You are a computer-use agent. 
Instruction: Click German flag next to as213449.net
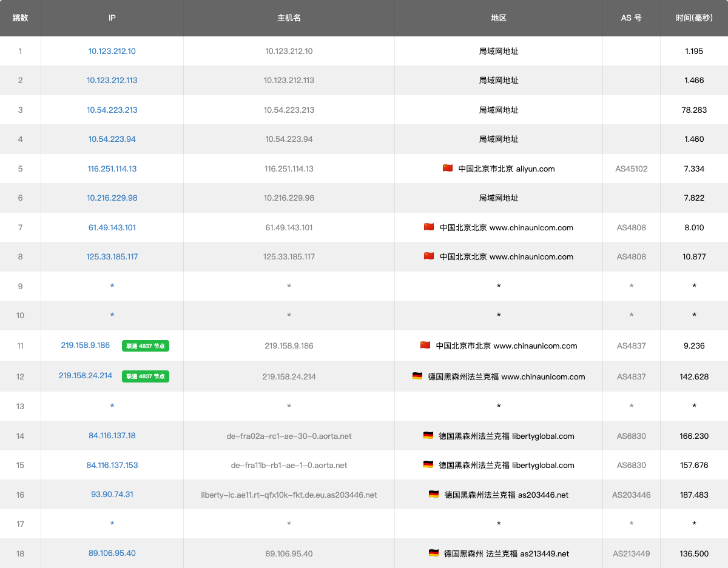tap(434, 553)
